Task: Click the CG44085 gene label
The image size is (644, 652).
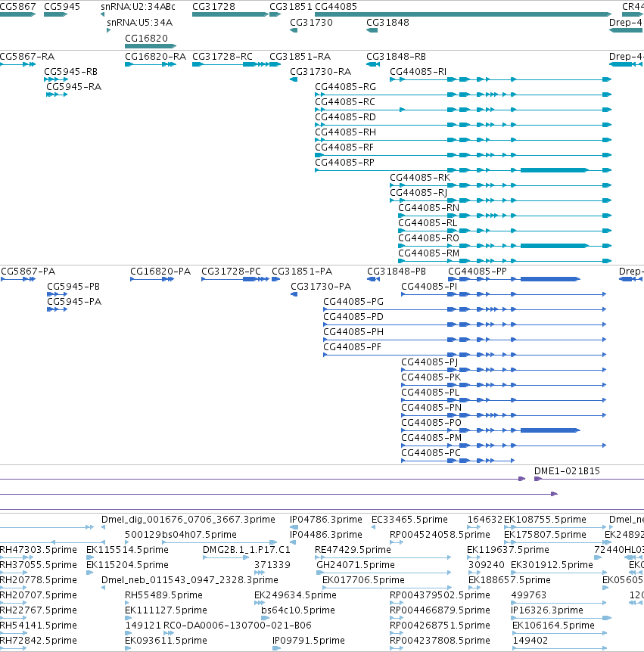Action: [x=336, y=7]
